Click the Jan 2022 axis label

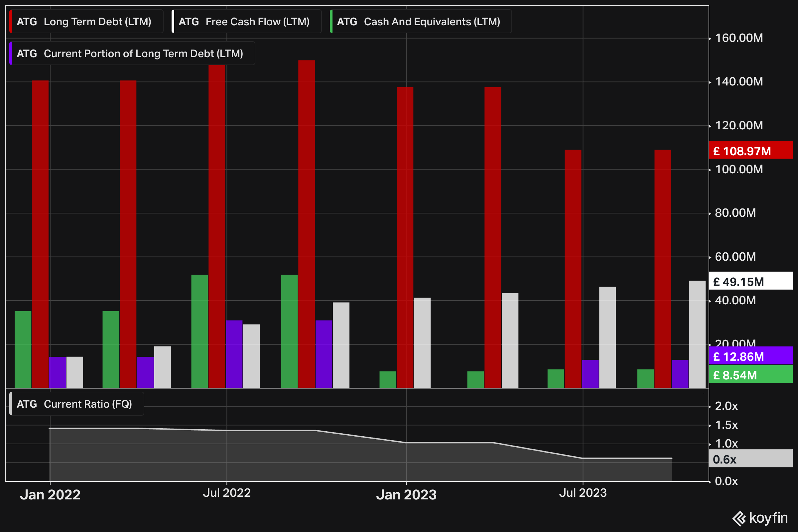point(50,495)
